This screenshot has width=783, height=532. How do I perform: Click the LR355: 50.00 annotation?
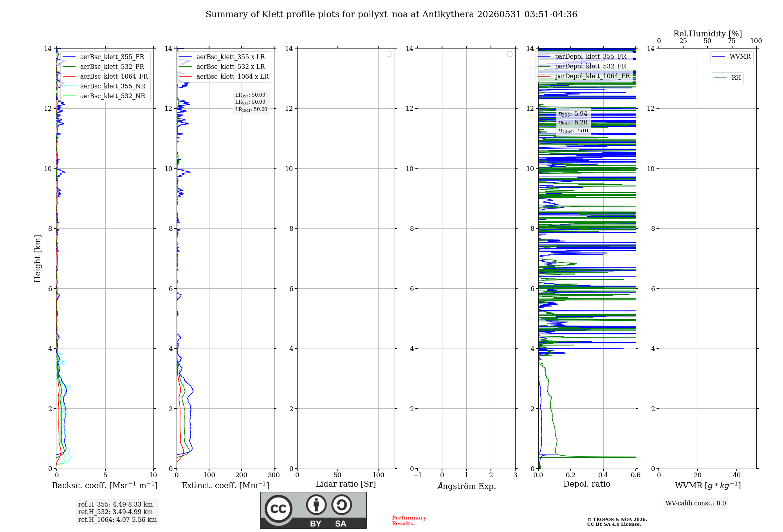click(x=250, y=95)
